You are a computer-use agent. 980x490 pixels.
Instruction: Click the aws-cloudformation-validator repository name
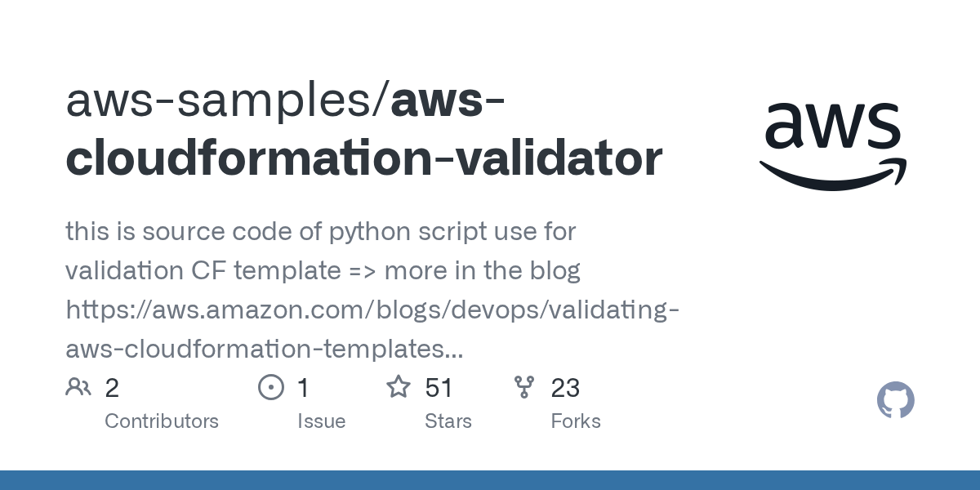pyautogui.click(x=363, y=158)
